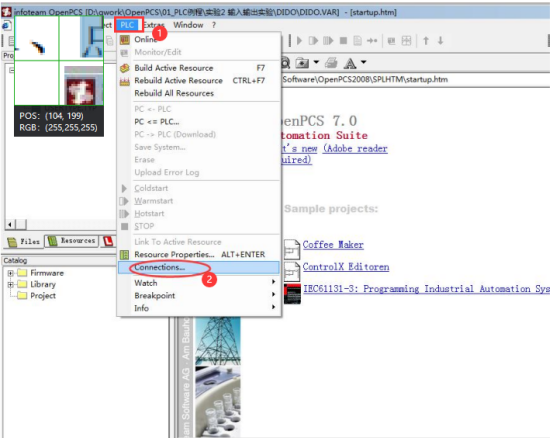554x438 pixels.
Task: Switch to the Files tab
Action: [x=24, y=242]
